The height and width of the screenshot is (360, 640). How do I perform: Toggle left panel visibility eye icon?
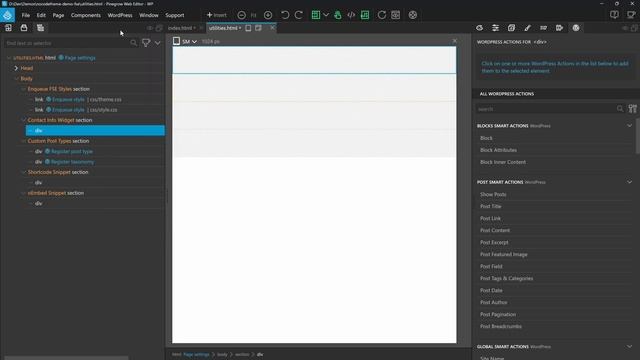(x=150, y=28)
